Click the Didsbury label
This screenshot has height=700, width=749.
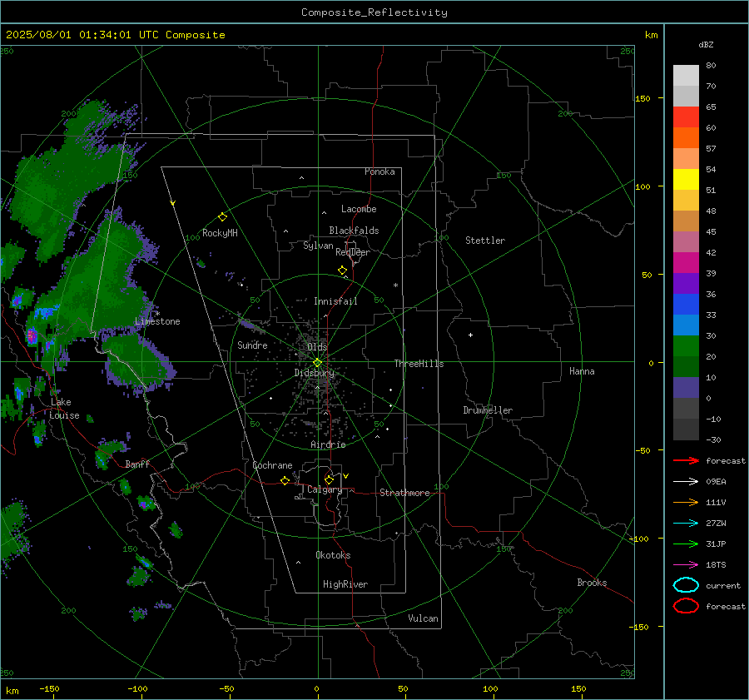[x=314, y=373]
